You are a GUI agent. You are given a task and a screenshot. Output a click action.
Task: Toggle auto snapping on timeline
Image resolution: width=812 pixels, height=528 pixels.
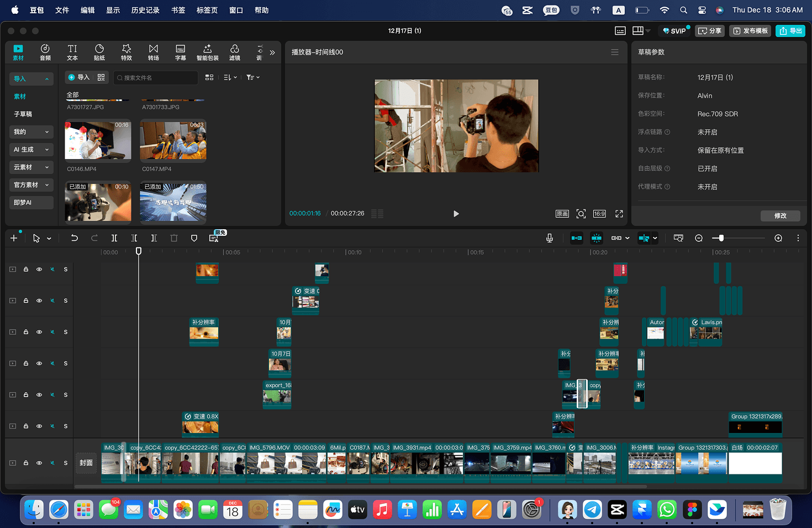click(x=597, y=238)
